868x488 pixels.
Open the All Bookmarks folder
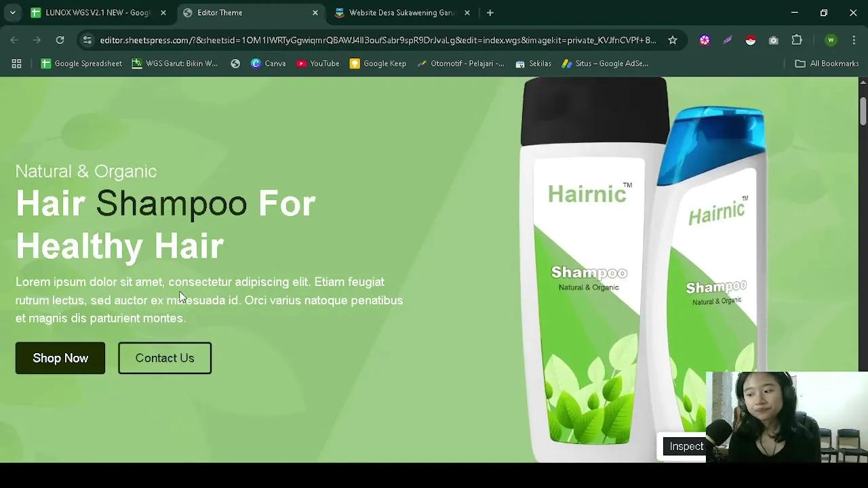click(x=827, y=63)
